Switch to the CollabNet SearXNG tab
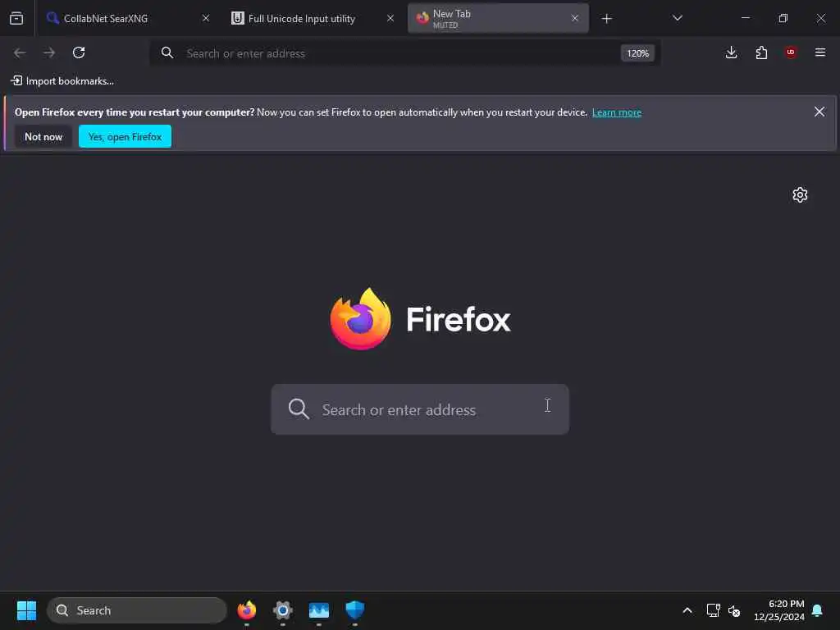This screenshot has width=840, height=630. pyautogui.click(x=127, y=18)
